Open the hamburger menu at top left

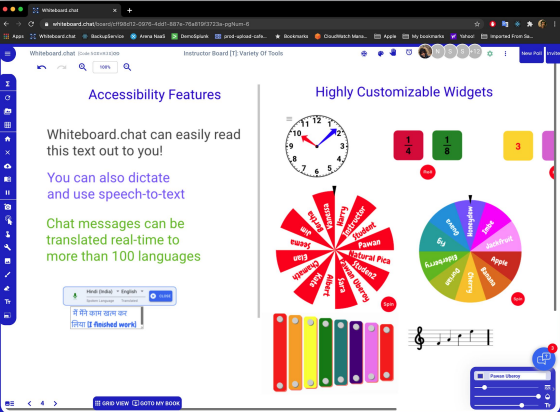click(x=8, y=54)
